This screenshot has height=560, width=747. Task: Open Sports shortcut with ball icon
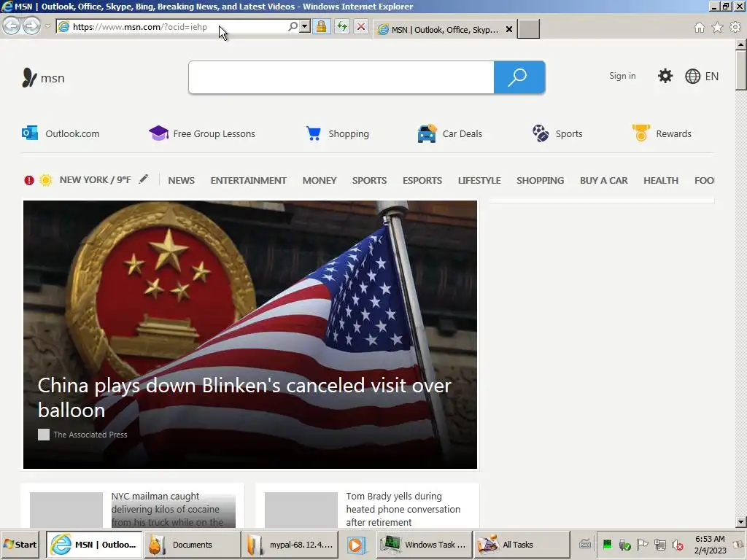[557, 133]
